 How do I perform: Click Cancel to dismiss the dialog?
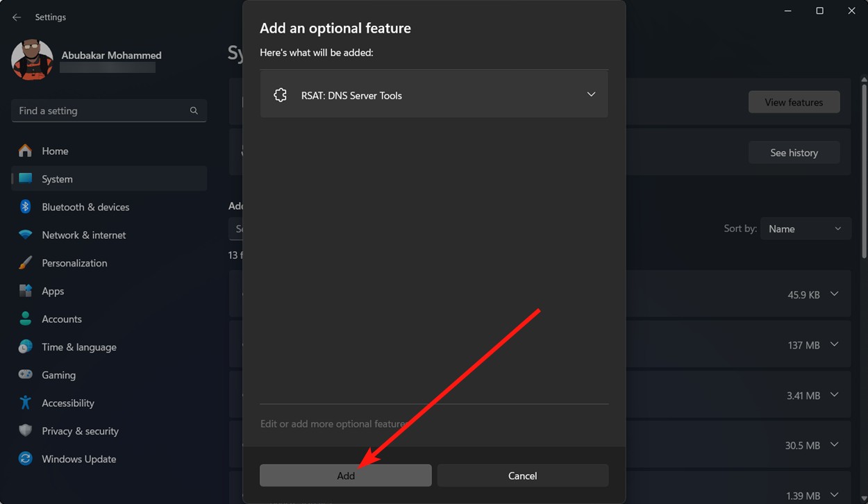tap(522, 475)
